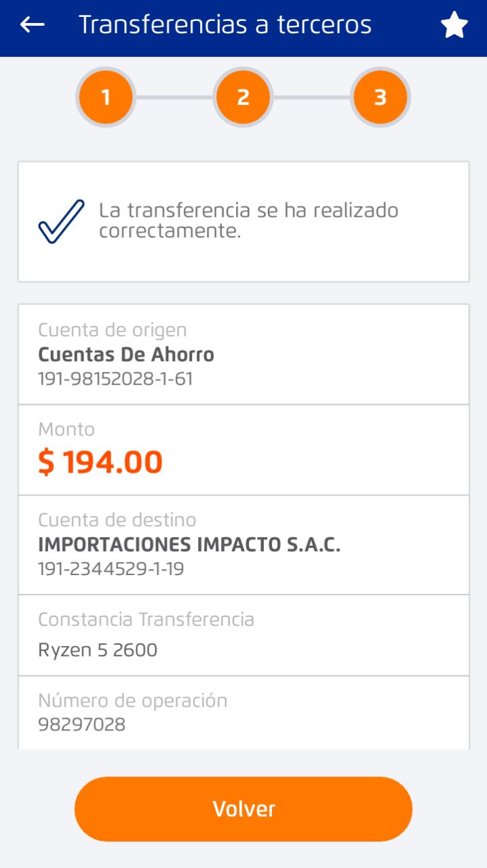Tap operation number 98297028
487x868 pixels.
pos(81,724)
